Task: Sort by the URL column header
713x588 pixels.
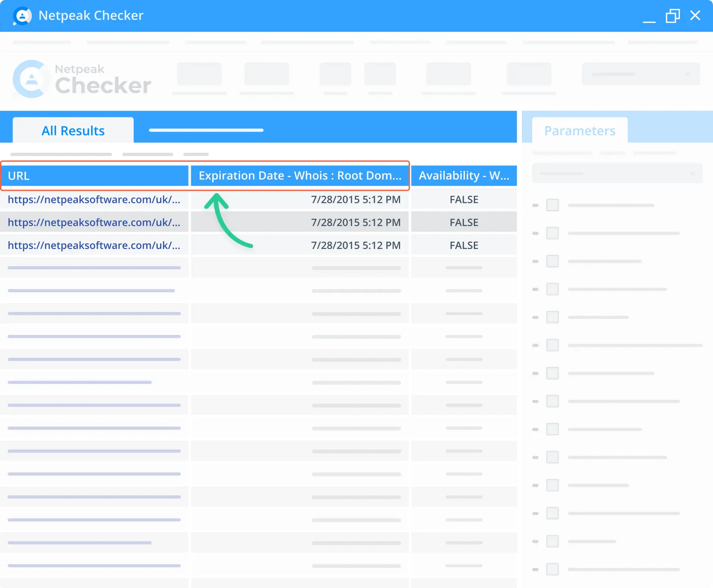Action: point(95,176)
